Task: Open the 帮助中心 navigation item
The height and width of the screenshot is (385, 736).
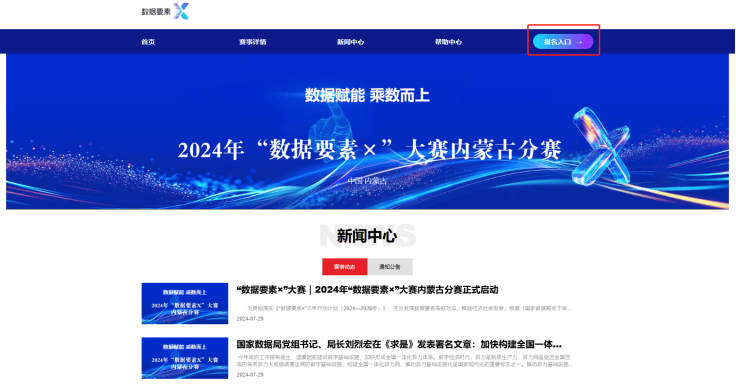Action: click(x=448, y=42)
